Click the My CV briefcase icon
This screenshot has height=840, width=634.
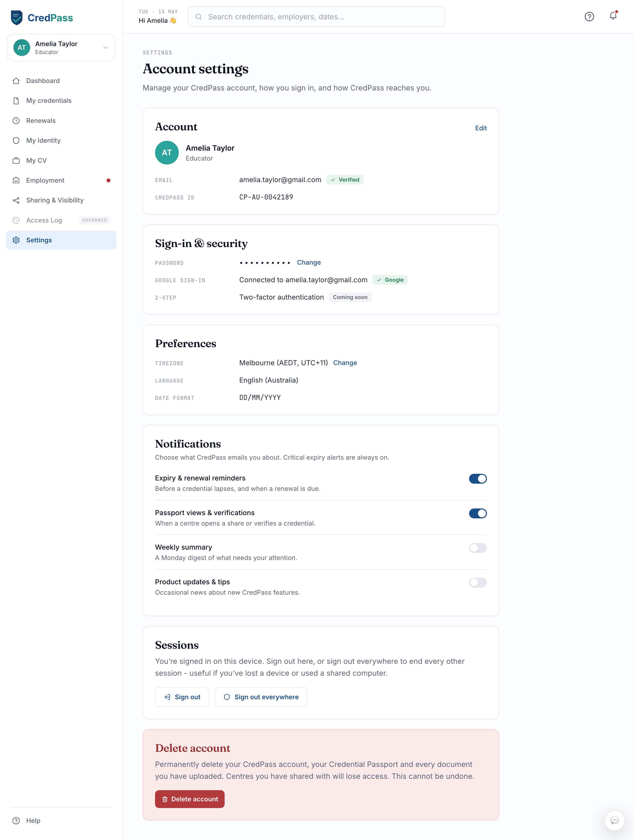(16, 161)
